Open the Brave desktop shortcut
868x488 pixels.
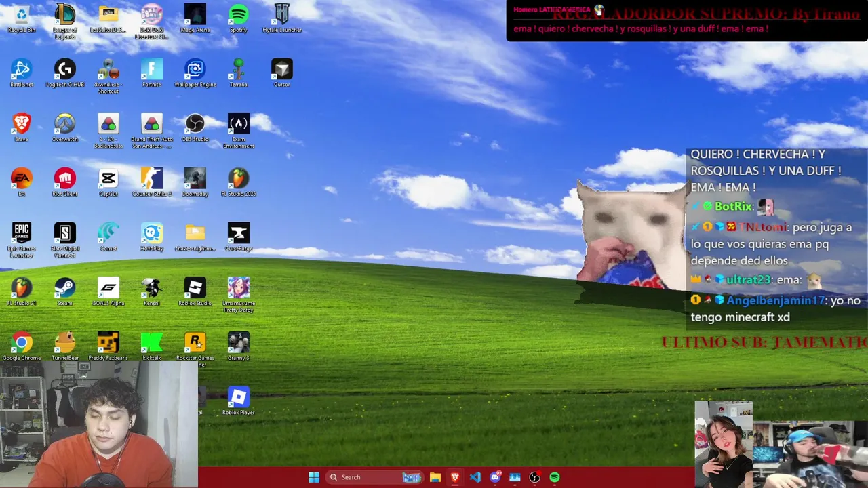click(x=22, y=127)
